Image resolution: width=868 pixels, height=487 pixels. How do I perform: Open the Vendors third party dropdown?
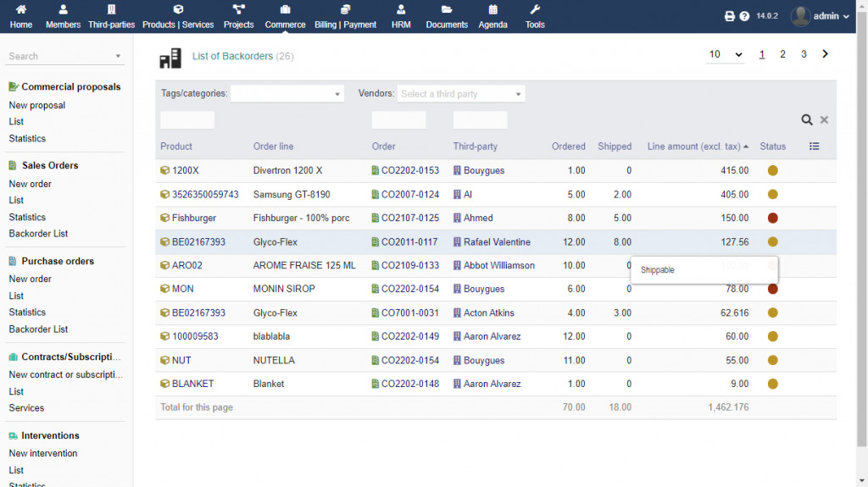coord(460,94)
